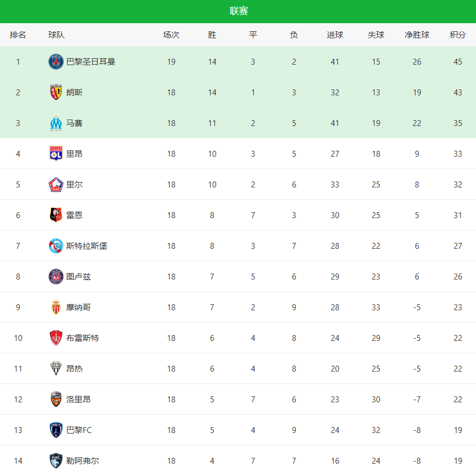Click the 排名 column header

(18, 35)
